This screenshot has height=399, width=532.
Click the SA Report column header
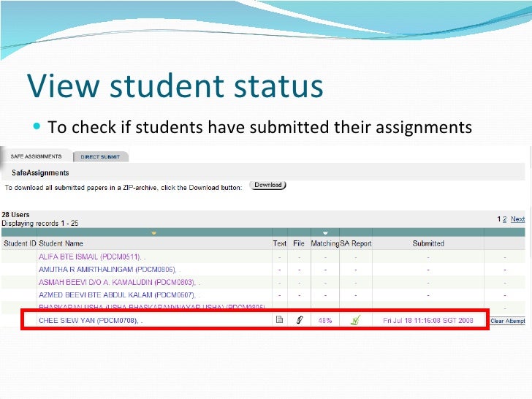[356, 243]
